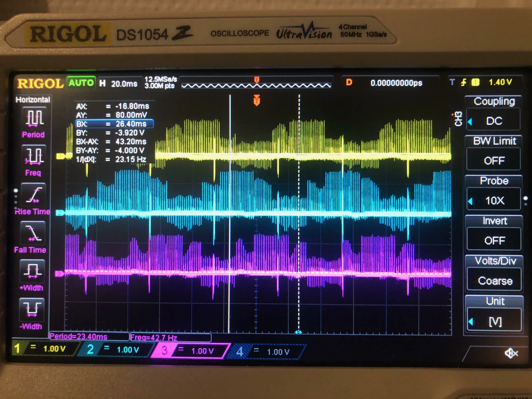Toggle Volts/Div Coarse setting
Viewport: 532px width, 399px height.
[x=495, y=281]
